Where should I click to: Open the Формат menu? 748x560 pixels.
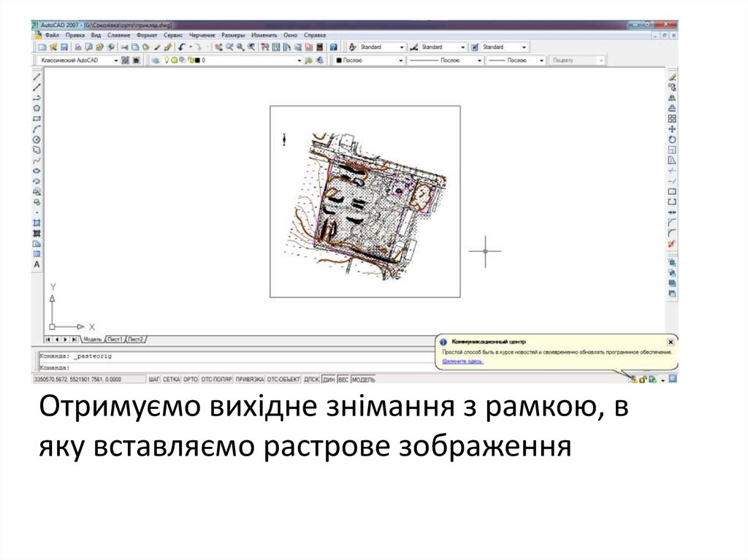[x=146, y=35]
